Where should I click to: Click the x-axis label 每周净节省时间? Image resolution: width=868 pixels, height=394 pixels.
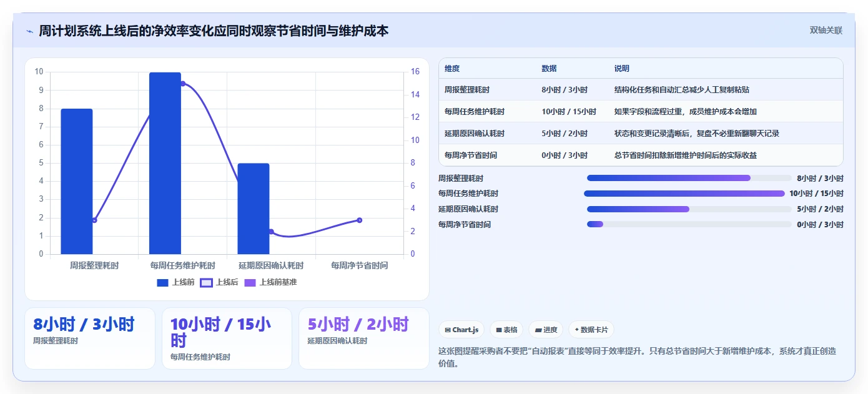(360, 265)
